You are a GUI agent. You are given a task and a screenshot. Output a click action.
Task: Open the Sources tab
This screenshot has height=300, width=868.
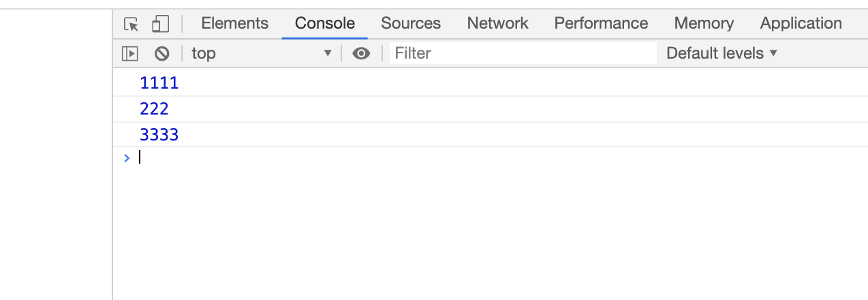411,23
